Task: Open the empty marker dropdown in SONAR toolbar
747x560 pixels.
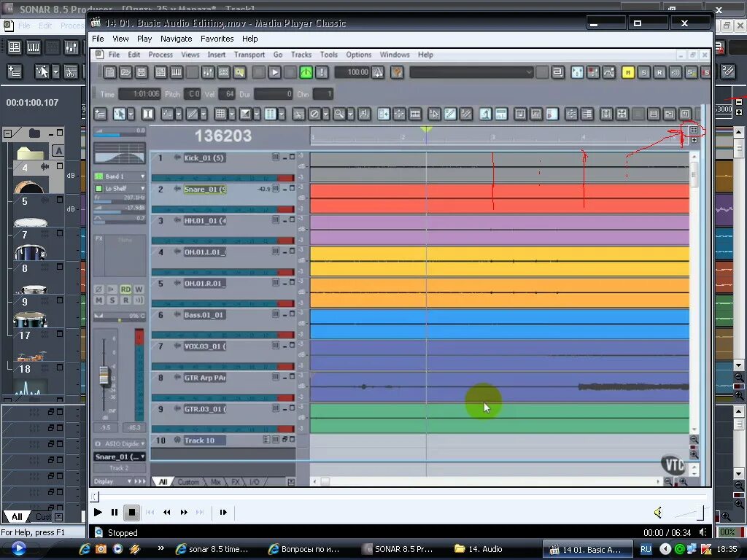Action: tap(471, 72)
